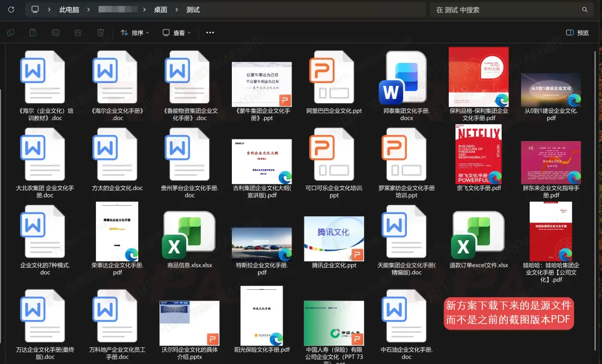This screenshot has width=602, height=364.
Task: Click the rename icon in the toolbar
Action: pos(56,33)
